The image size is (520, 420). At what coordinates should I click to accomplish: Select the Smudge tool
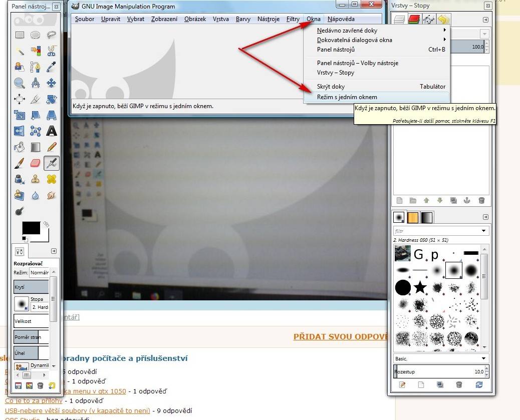pos(52,195)
